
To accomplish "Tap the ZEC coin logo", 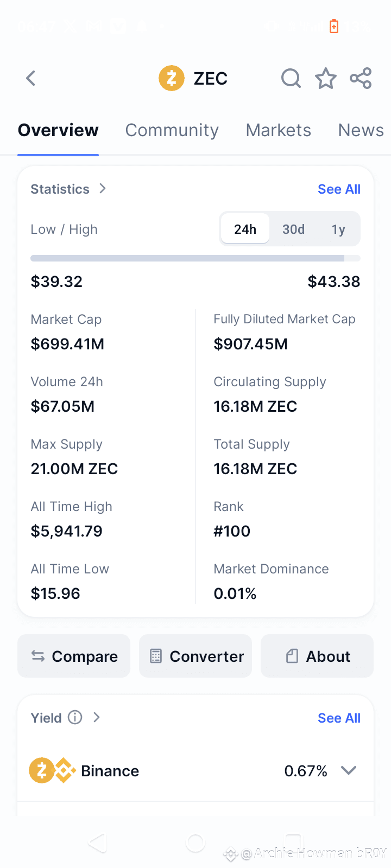I will [172, 79].
